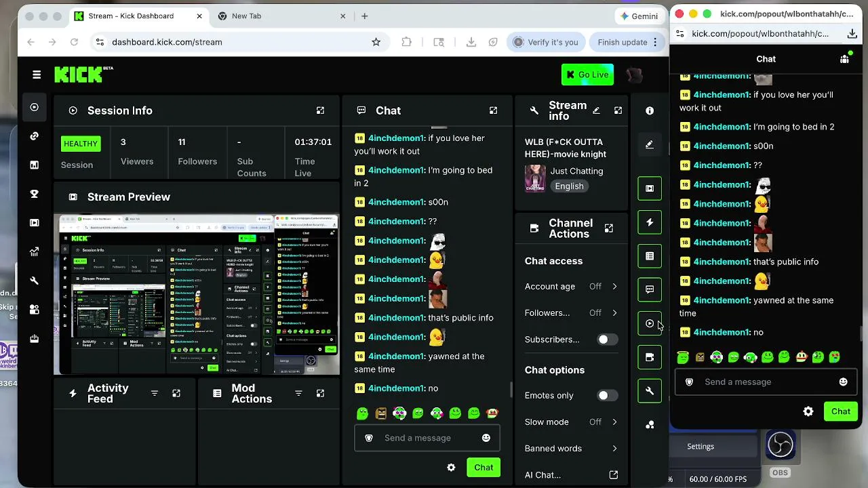The height and width of the screenshot is (488, 868).
Task: Open the trending analytics icon in left sidebar
Action: coord(35,252)
